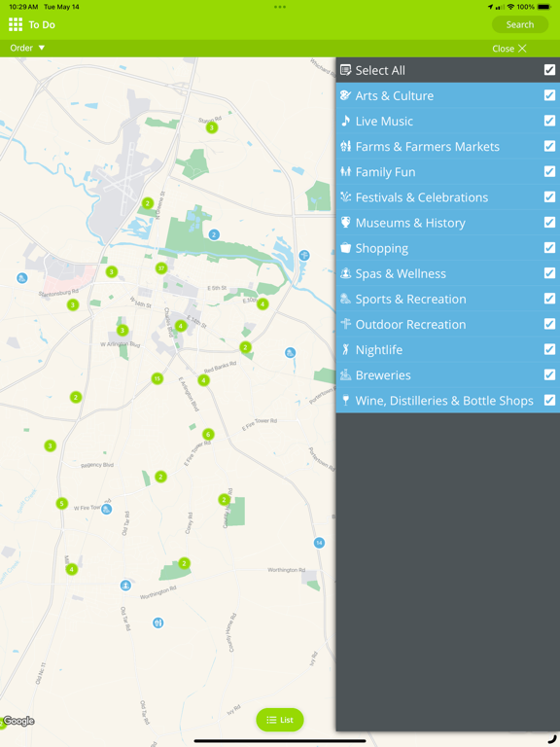Screen dimensions: 560x747
Task: Tap the Select All list icon
Action: [x=346, y=70]
